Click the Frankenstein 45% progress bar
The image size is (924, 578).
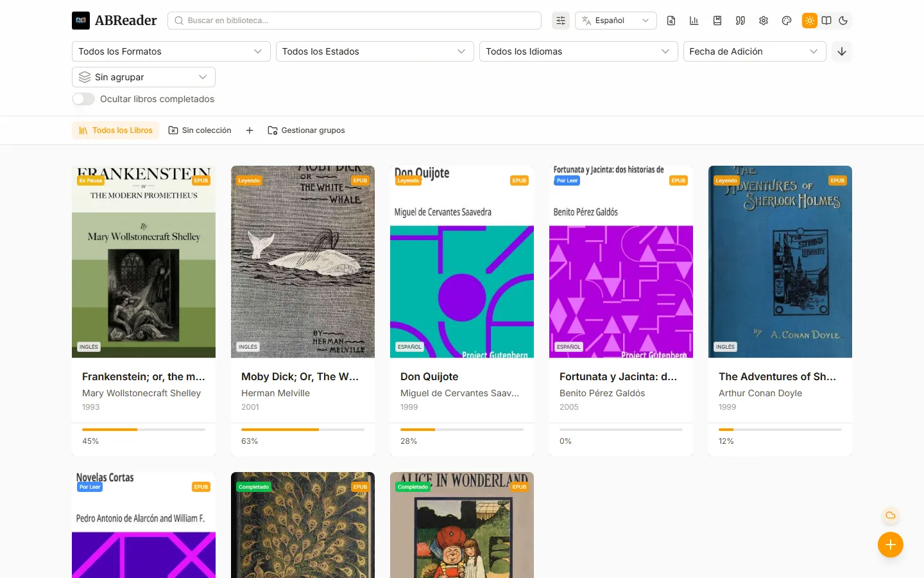click(x=144, y=430)
